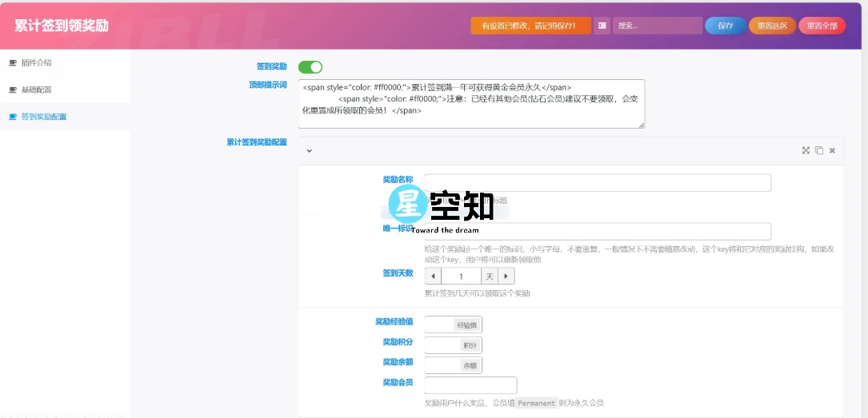The width and height of the screenshot is (868, 418).
Task: Open the 基础配置 sidebar section
Action: (x=65, y=90)
